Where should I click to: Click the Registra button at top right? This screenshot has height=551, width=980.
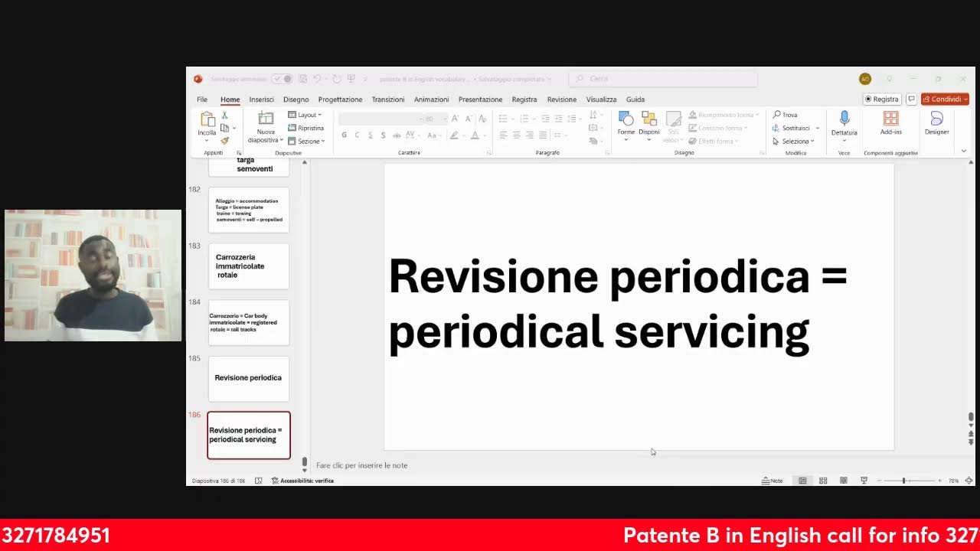881,99
